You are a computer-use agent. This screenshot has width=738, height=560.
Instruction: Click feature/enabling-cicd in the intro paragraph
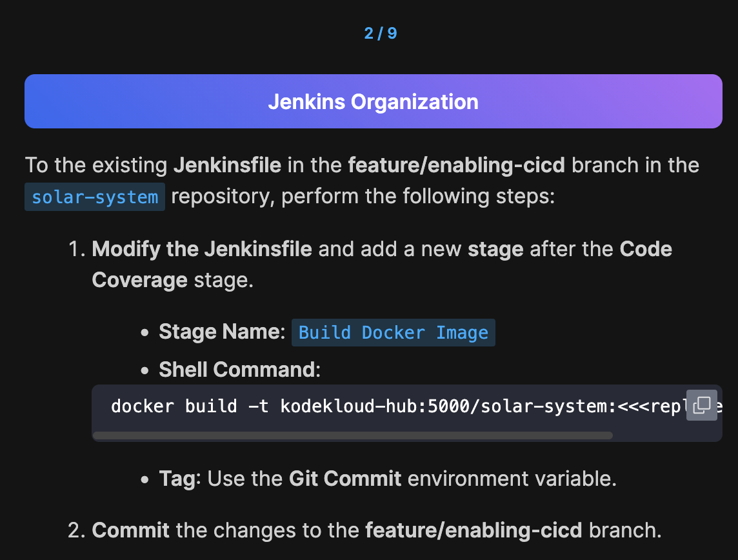click(456, 165)
